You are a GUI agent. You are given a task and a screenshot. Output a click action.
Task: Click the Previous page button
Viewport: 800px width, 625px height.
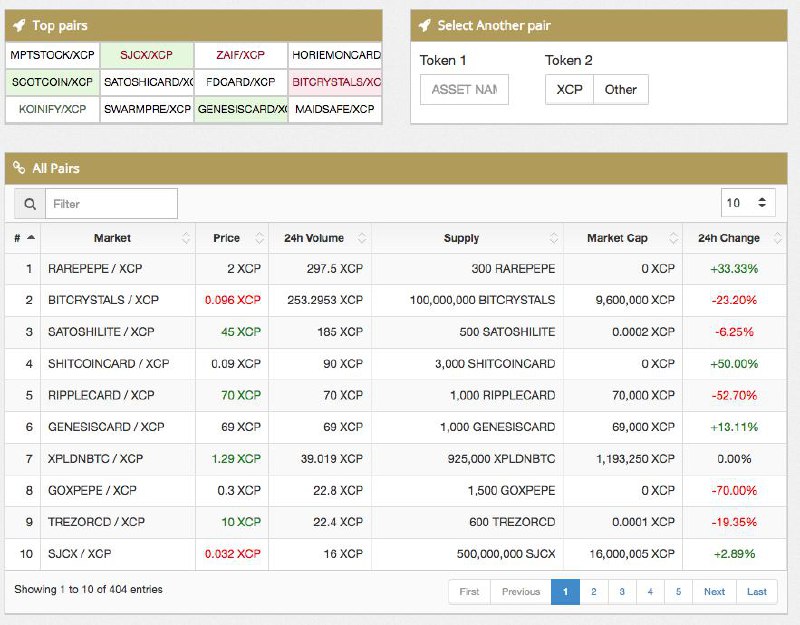pyautogui.click(x=521, y=592)
